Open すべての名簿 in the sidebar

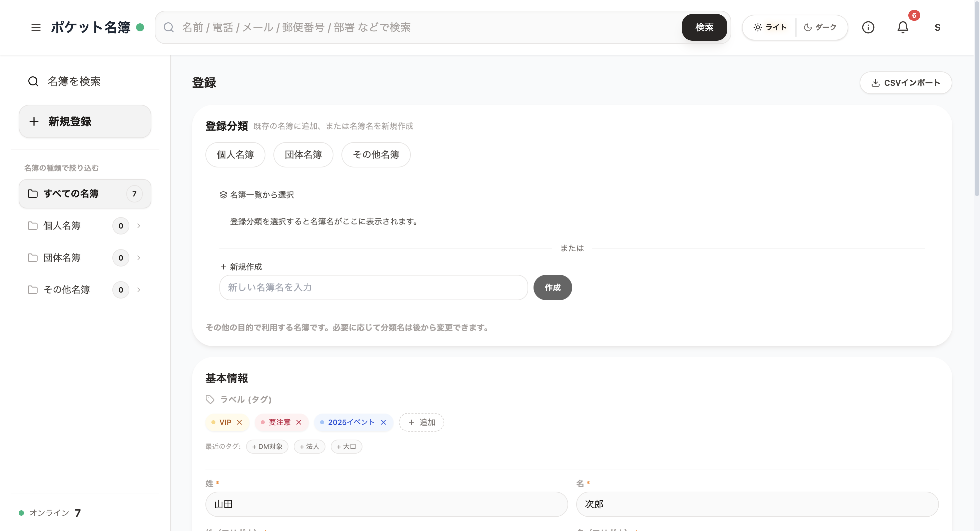pyautogui.click(x=72, y=193)
